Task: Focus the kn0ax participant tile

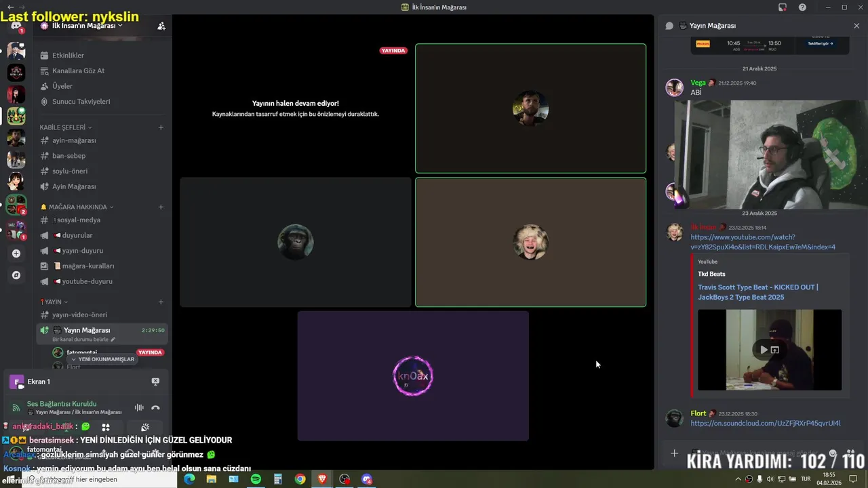Action: (413, 375)
